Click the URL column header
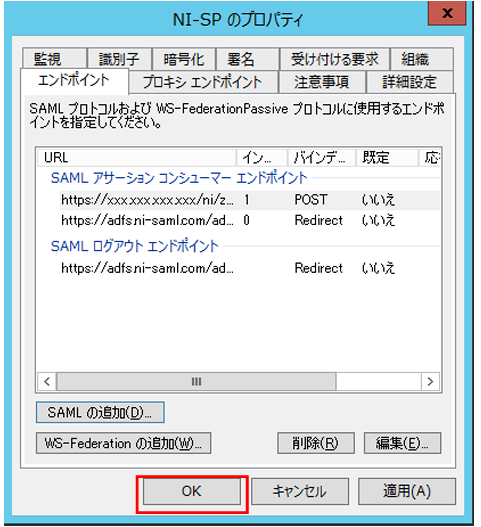The image size is (481, 527). (136, 157)
